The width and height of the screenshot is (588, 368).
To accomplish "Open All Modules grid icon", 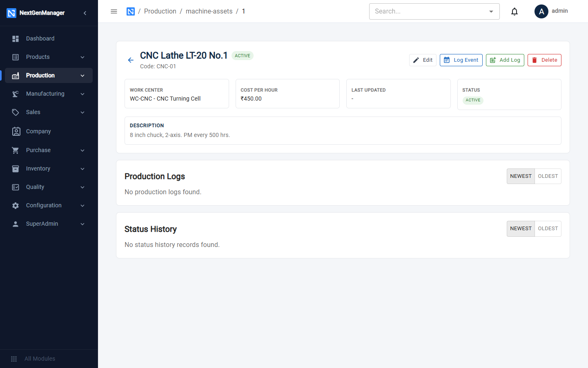I will tap(14, 359).
